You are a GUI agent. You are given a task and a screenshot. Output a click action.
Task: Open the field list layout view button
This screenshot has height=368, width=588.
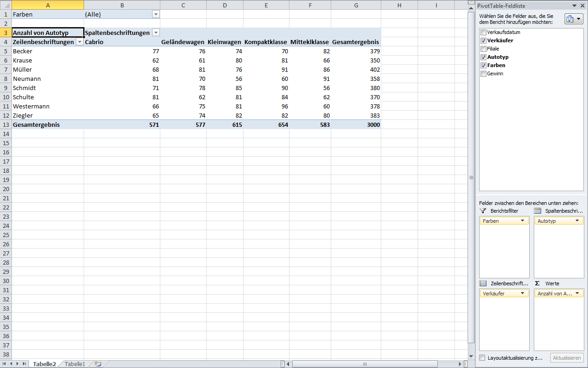[x=573, y=19]
